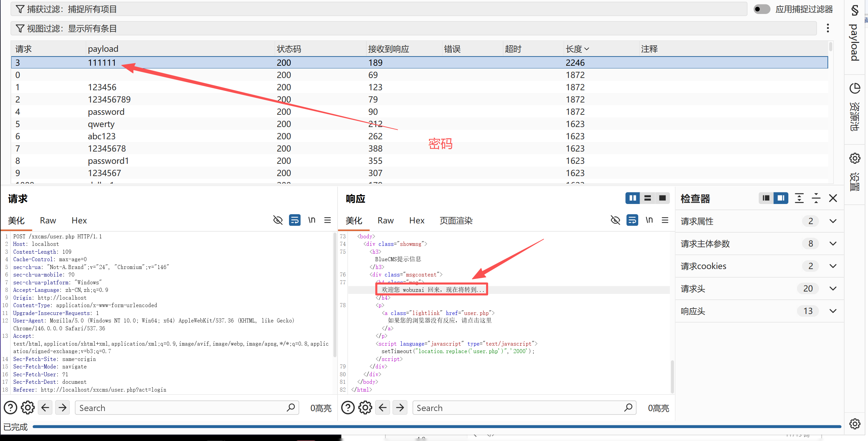Image resolution: width=868 pixels, height=441 pixels.
Task: Toggle newline display in request pane
Action: point(312,220)
